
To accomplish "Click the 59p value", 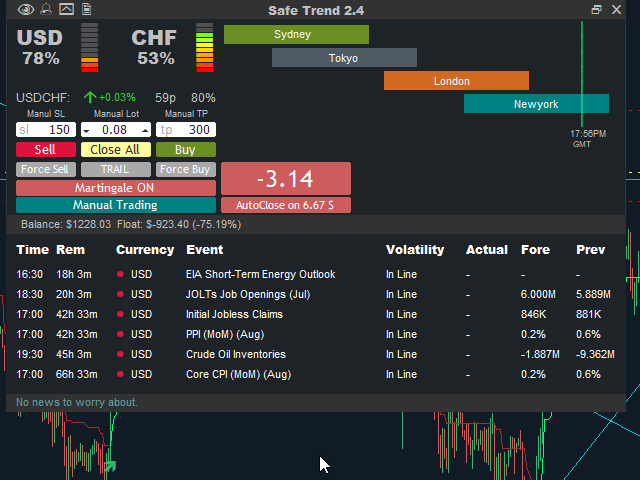I will click(165, 98).
